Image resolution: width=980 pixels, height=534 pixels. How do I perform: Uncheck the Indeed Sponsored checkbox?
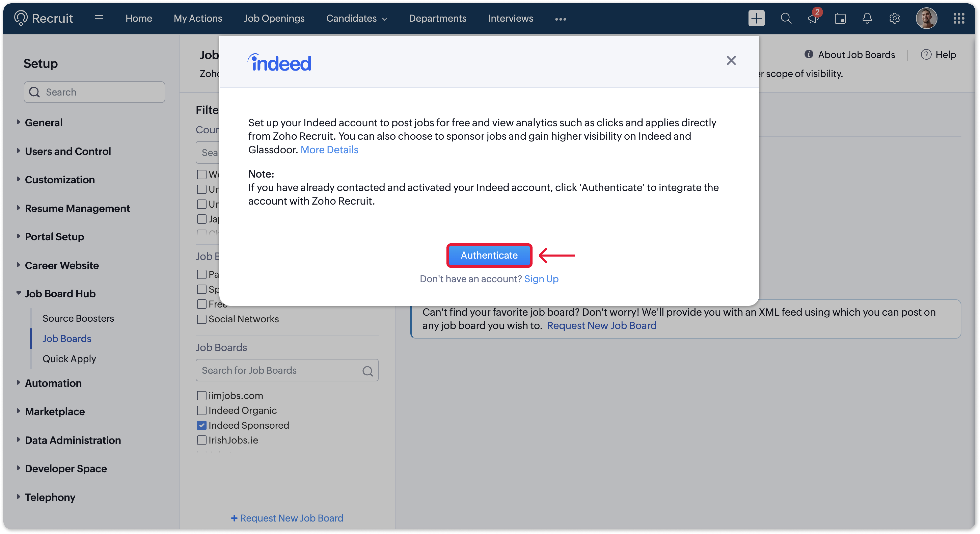(202, 425)
